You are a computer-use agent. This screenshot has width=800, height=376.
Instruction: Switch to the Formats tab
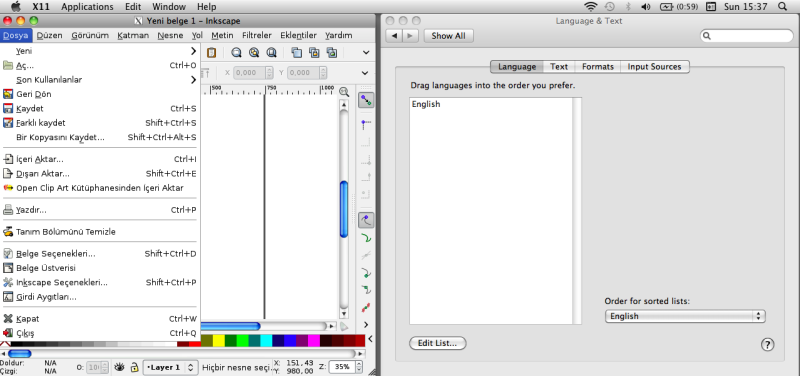click(598, 66)
